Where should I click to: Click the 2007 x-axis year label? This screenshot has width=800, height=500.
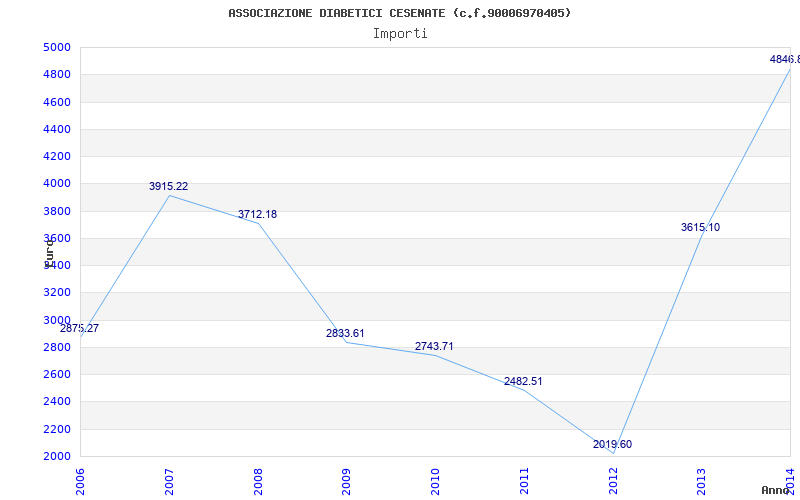click(x=169, y=483)
